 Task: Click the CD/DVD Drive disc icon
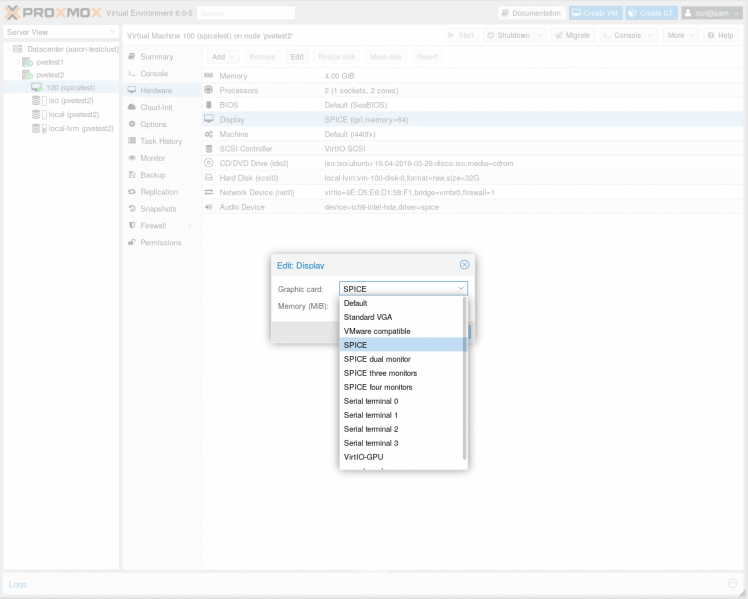coord(208,163)
